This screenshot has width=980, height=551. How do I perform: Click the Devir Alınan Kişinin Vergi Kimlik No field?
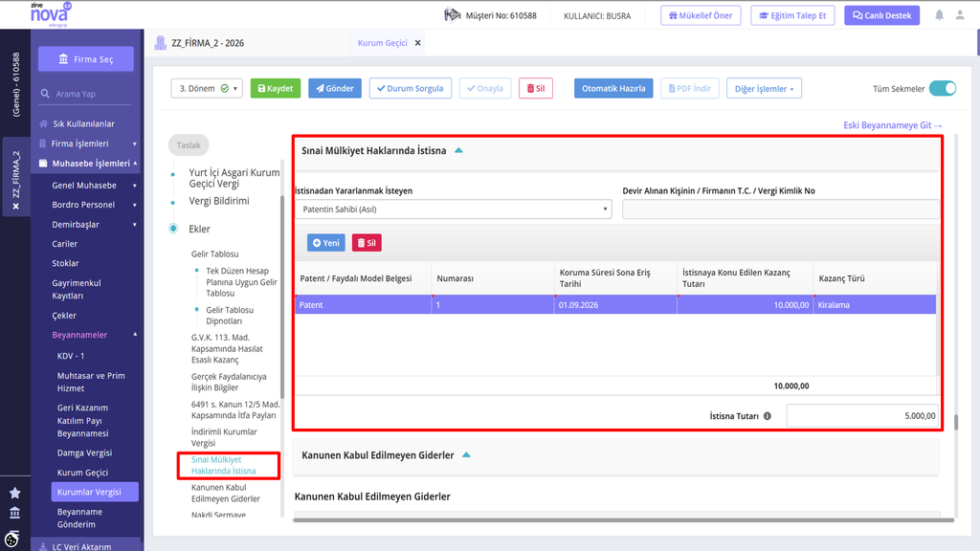tap(781, 209)
